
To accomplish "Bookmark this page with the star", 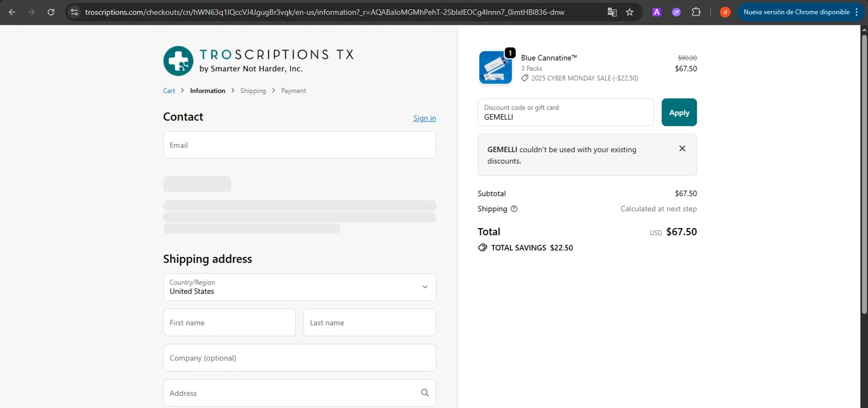I will click(x=630, y=12).
